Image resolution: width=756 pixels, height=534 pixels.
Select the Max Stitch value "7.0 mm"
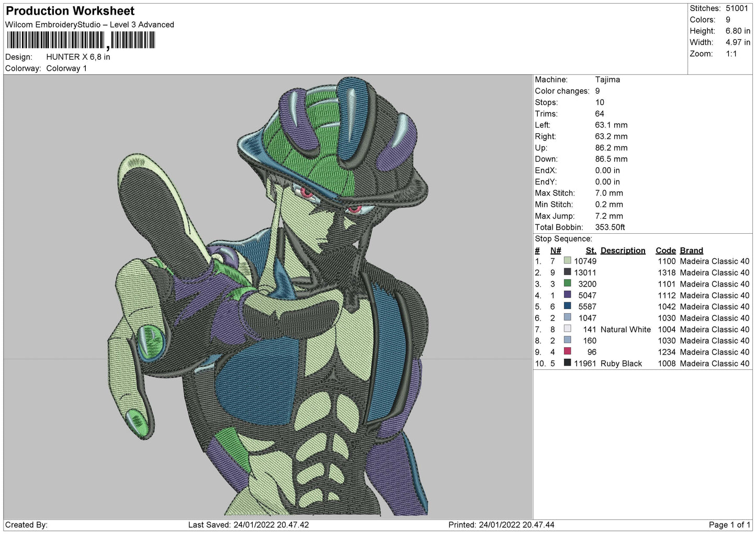coord(609,193)
